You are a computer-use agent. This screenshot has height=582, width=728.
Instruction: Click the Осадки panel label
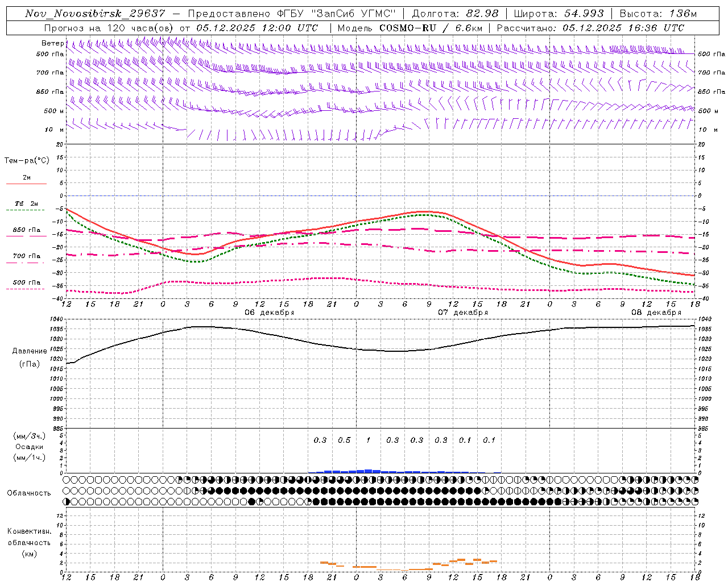tap(30, 447)
